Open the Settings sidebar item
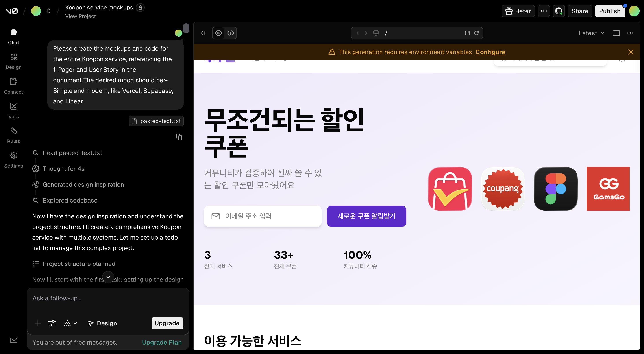Viewport: 644px width, 354px height. [x=13, y=160]
